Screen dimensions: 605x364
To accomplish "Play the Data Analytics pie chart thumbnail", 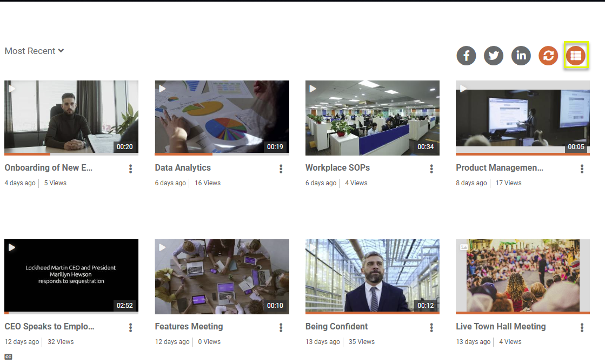I will click(222, 117).
